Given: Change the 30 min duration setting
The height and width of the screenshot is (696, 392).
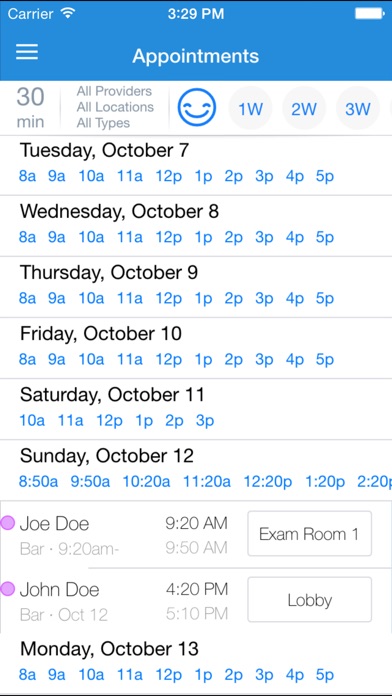Looking at the screenshot, I should click(x=30, y=108).
